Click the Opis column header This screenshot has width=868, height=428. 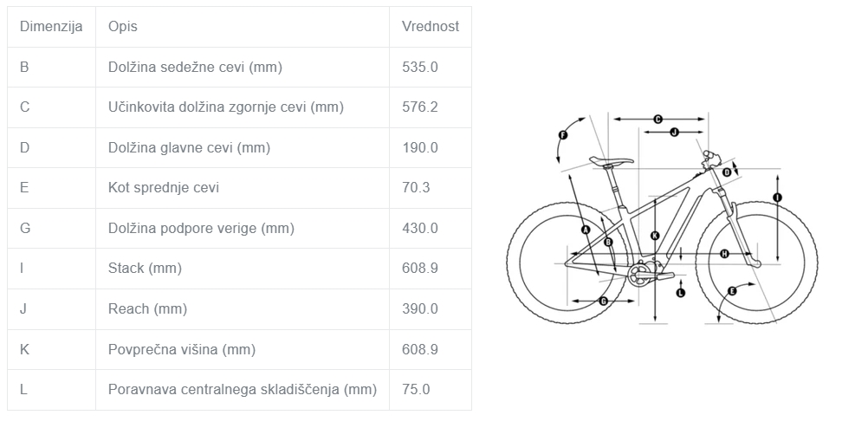(x=123, y=27)
